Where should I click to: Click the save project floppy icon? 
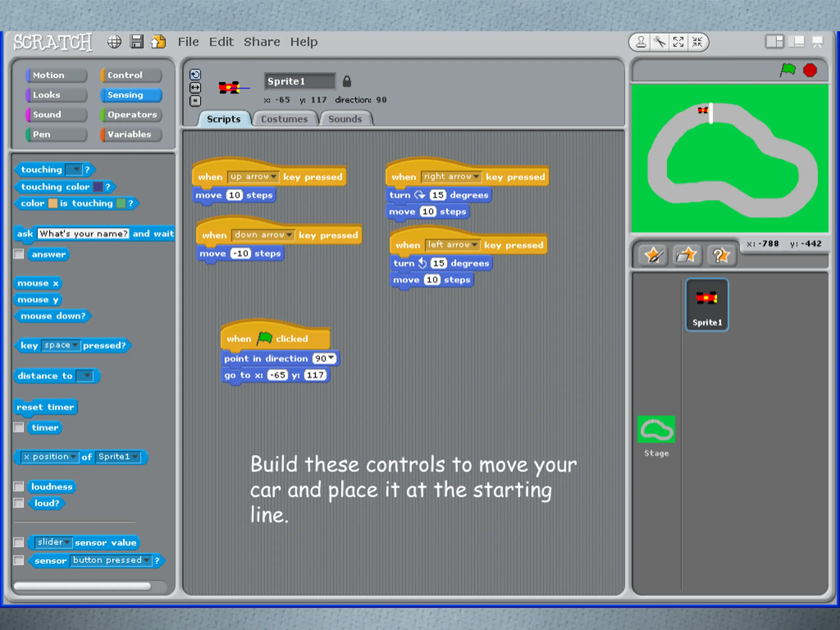137,42
